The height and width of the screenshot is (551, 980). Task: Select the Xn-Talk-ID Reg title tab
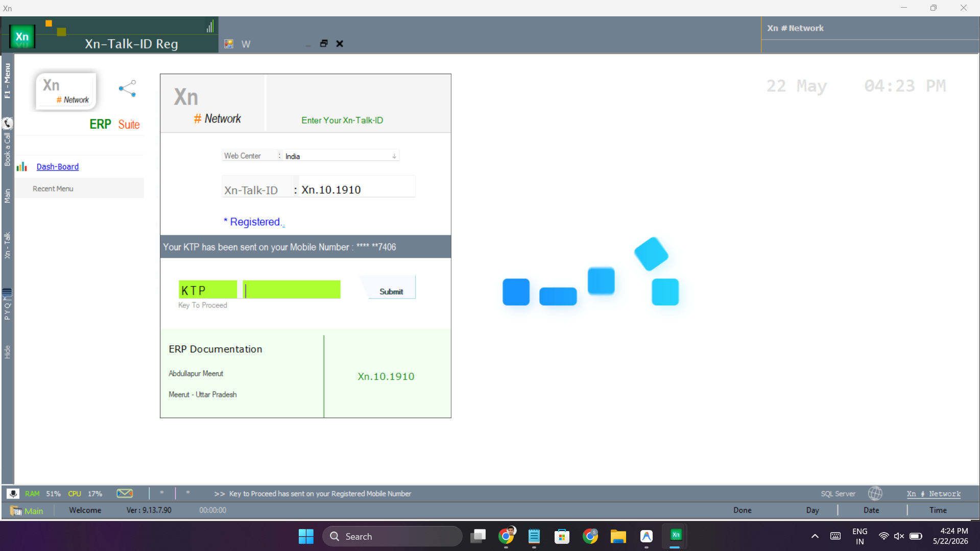click(131, 44)
